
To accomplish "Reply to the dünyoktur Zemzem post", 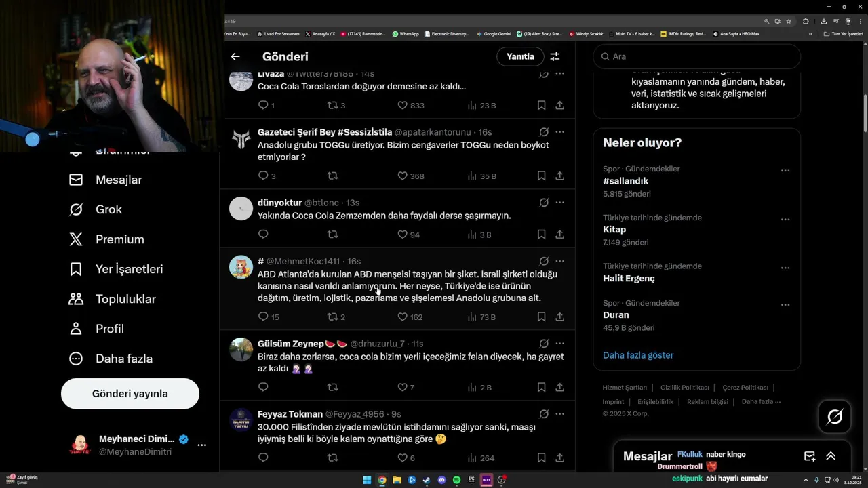I will coord(263,235).
